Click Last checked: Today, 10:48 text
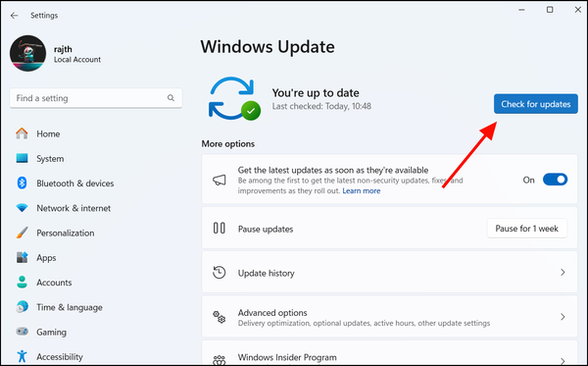This screenshot has width=588, height=366. [321, 106]
